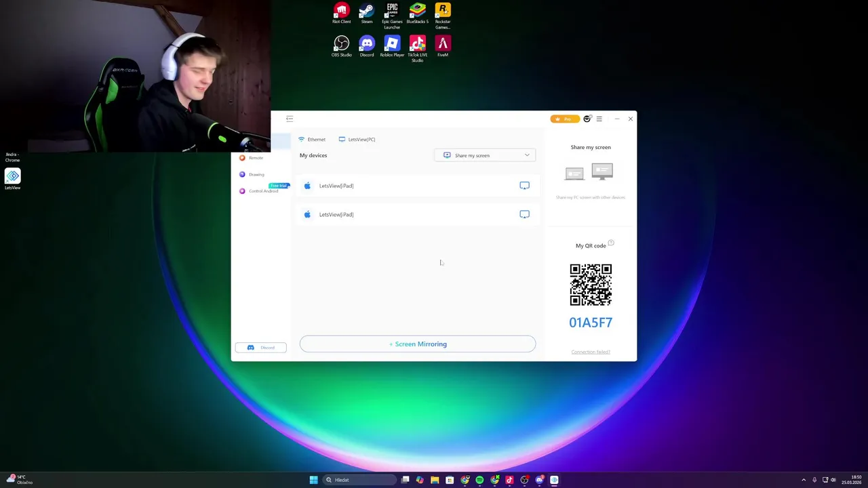Open the BlueStacks 5 desktop icon
This screenshot has width=868, height=488.
(x=417, y=14)
